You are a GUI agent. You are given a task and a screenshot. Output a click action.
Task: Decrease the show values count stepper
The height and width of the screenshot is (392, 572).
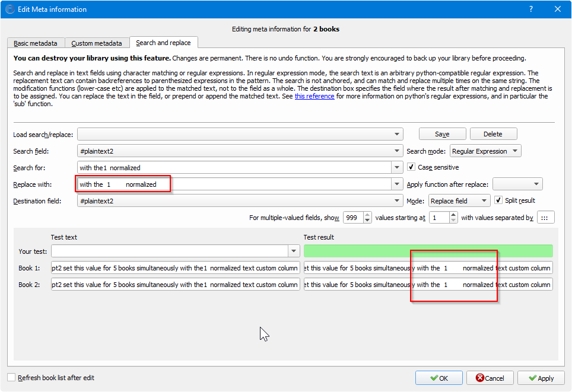367,220
